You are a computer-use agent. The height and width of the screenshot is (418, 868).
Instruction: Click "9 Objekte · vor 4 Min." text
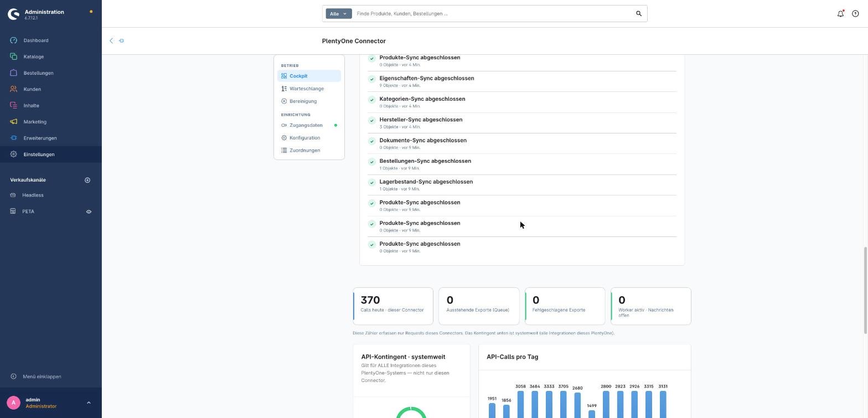point(400,86)
